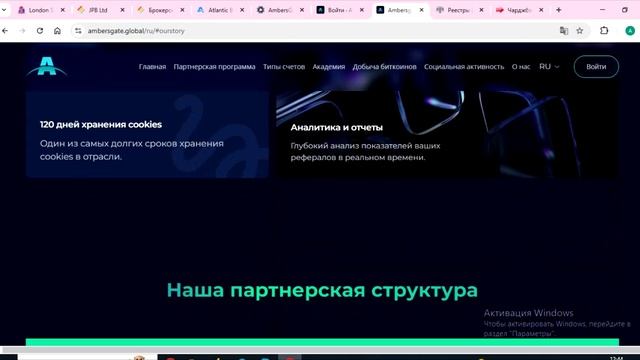Image resolution: width=640 pixels, height=360 pixels.
Task: Switch to the Чарджбэк tab
Action: tap(519, 10)
